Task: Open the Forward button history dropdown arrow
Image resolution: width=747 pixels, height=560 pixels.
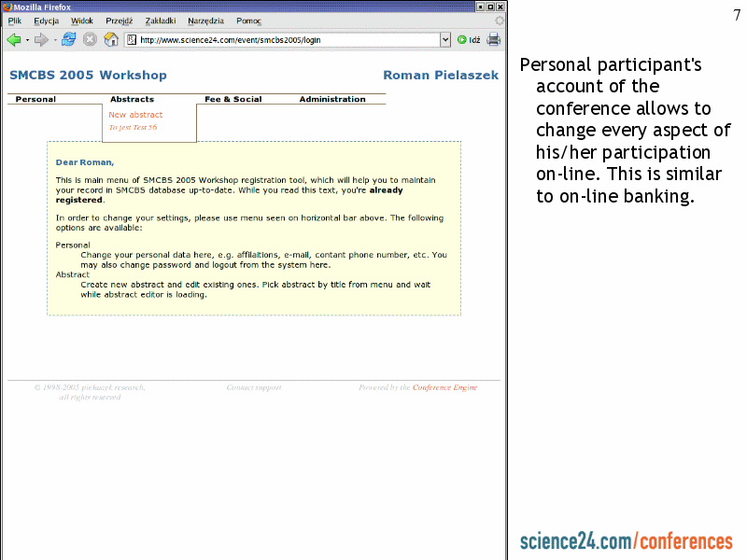Action: pyautogui.click(x=55, y=40)
